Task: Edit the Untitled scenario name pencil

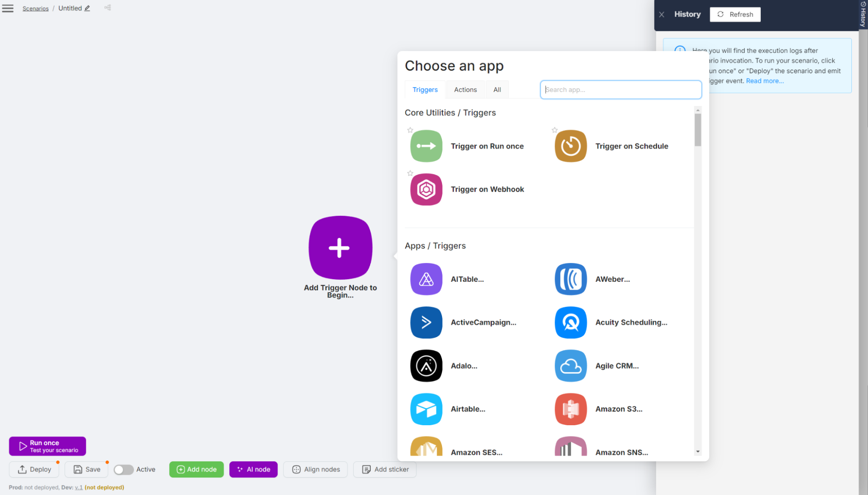Action: coord(87,8)
